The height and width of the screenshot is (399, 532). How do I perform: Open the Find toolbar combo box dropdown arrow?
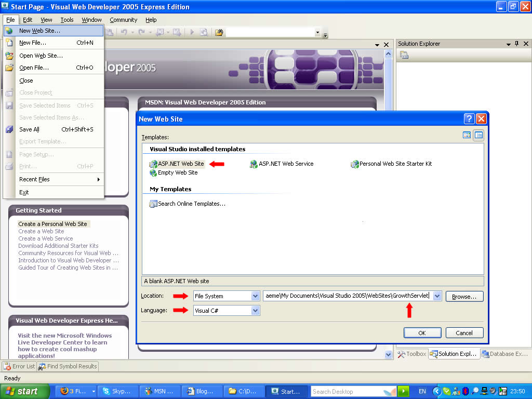(317, 32)
